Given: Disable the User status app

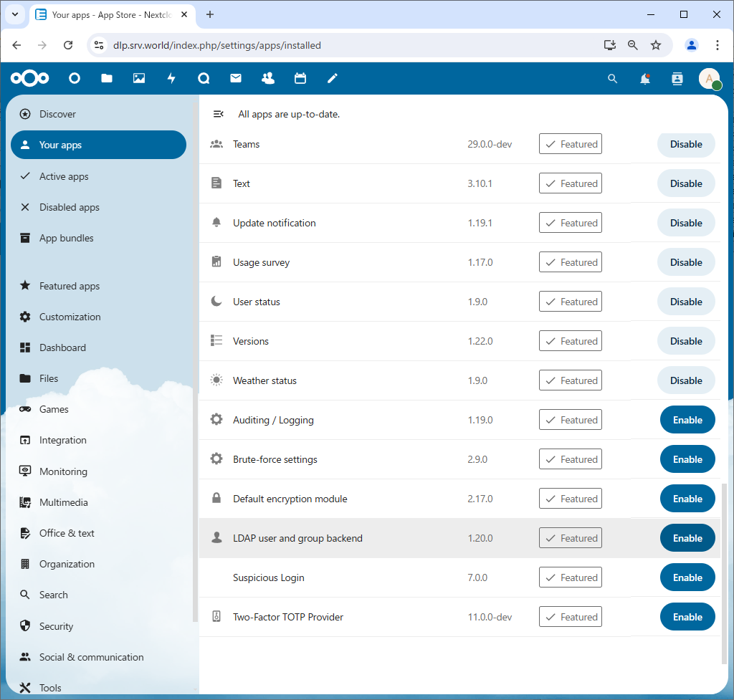Looking at the screenshot, I should click(x=686, y=302).
